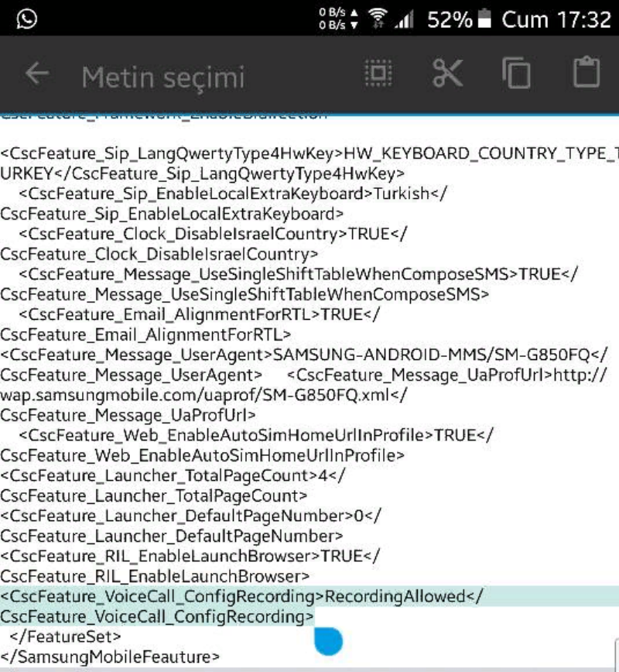Paste with the clipboard icon
The width and height of the screenshot is (619, 672).
coord(587,71)
